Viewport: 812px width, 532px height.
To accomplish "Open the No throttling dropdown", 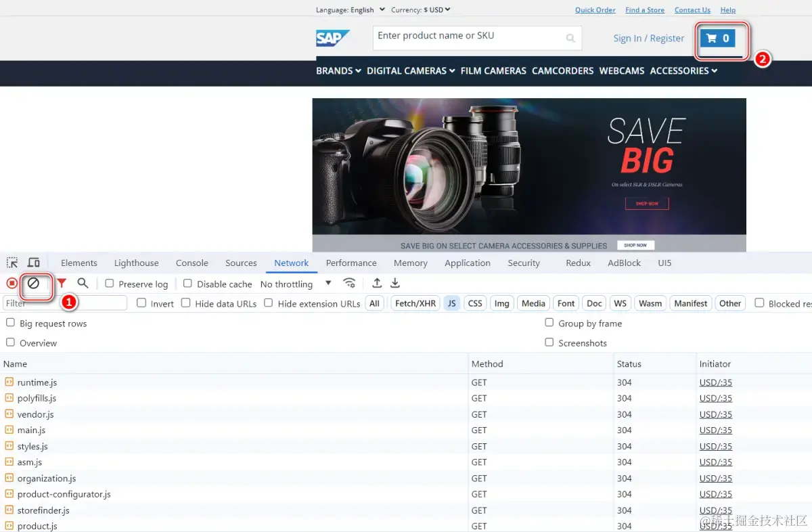I will click(x=296, y=284).
